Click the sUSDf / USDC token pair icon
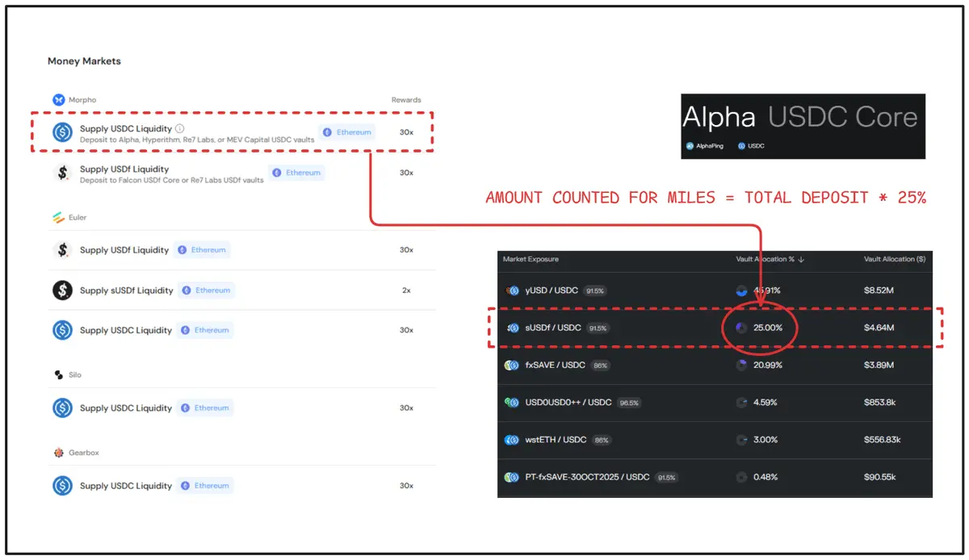 [x=512, y=328]
